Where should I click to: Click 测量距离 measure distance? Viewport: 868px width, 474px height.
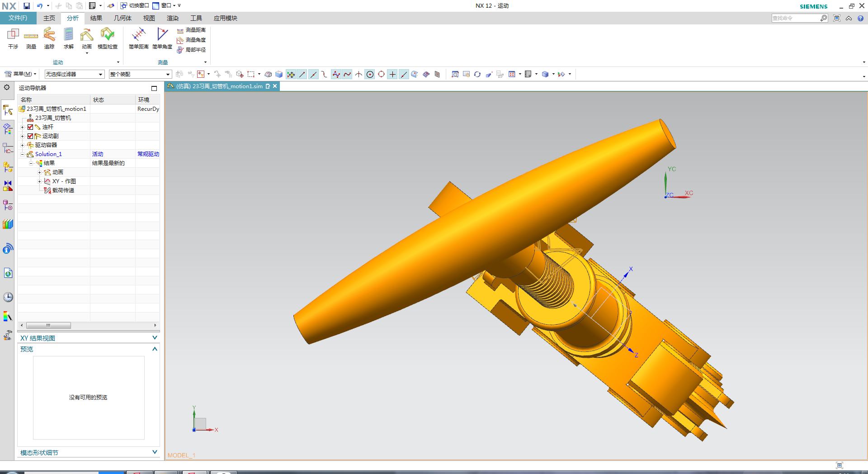191,30
